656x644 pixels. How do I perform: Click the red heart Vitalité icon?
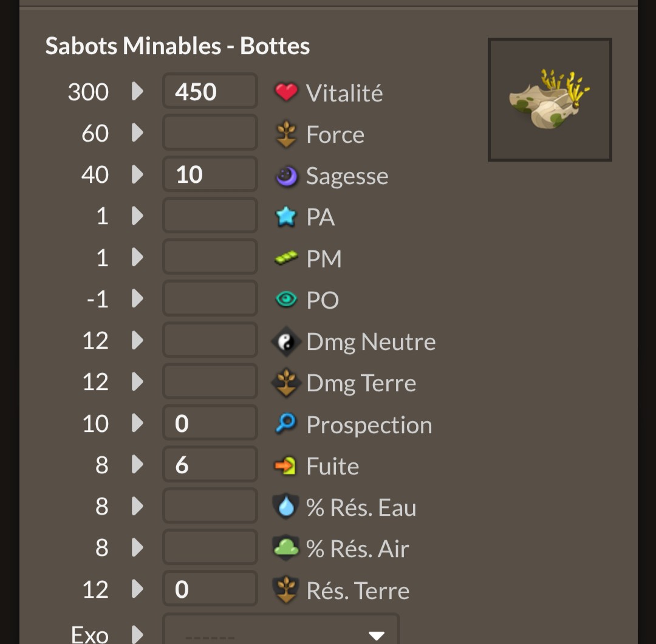[286, 92]
